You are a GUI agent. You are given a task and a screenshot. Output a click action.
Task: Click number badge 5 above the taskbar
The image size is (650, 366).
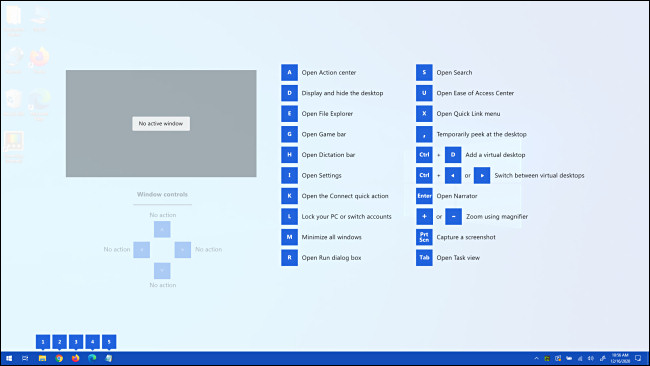coord(109,342)
